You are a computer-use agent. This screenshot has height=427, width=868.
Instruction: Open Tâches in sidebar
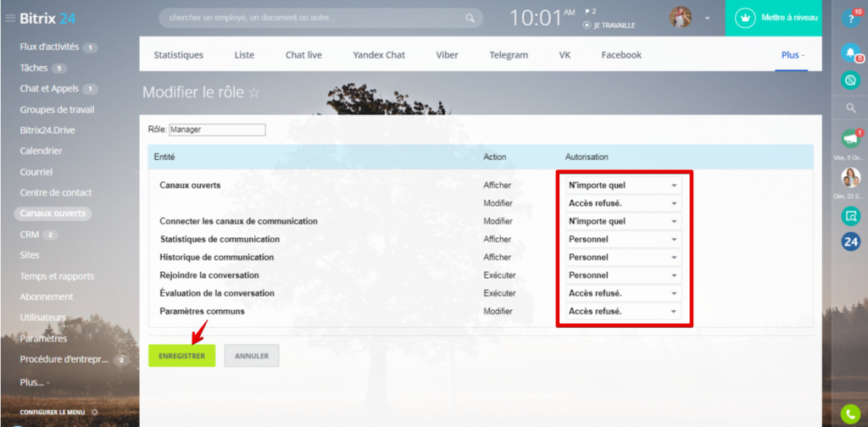tap(34, 68)
